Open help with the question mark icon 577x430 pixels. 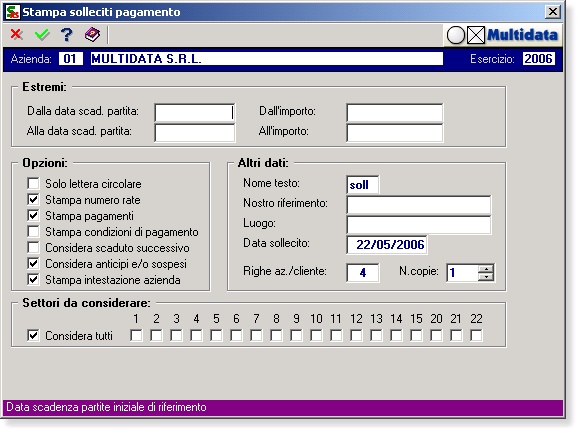(x=67, y=35)
